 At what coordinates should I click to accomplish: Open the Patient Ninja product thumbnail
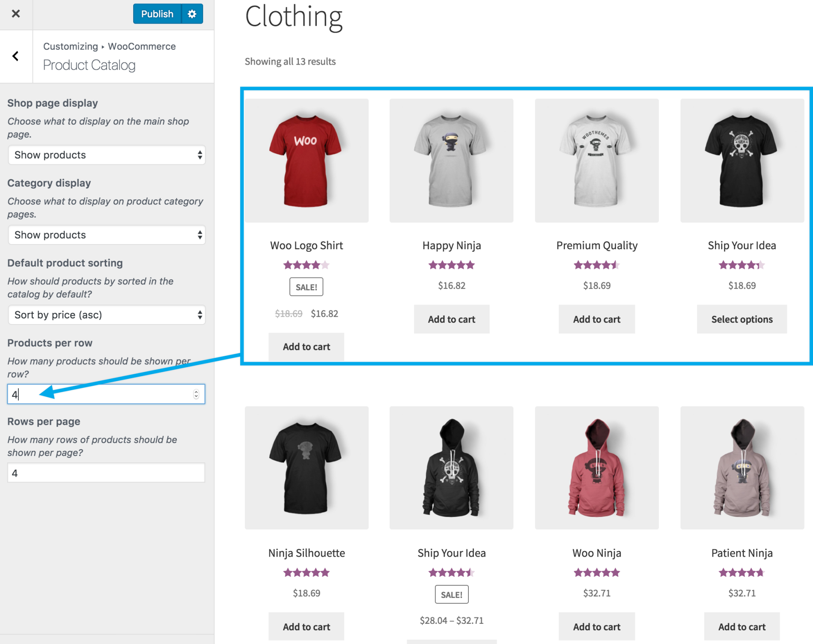point(742,467)
